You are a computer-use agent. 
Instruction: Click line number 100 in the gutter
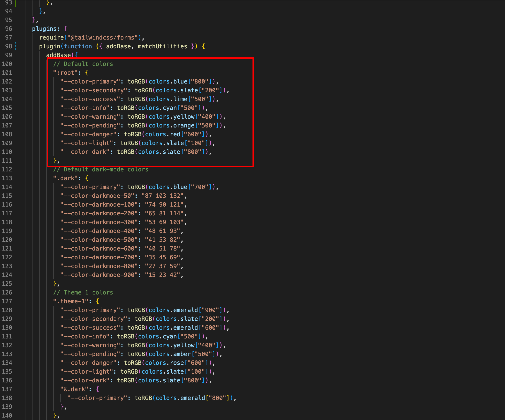pos(7,64)
